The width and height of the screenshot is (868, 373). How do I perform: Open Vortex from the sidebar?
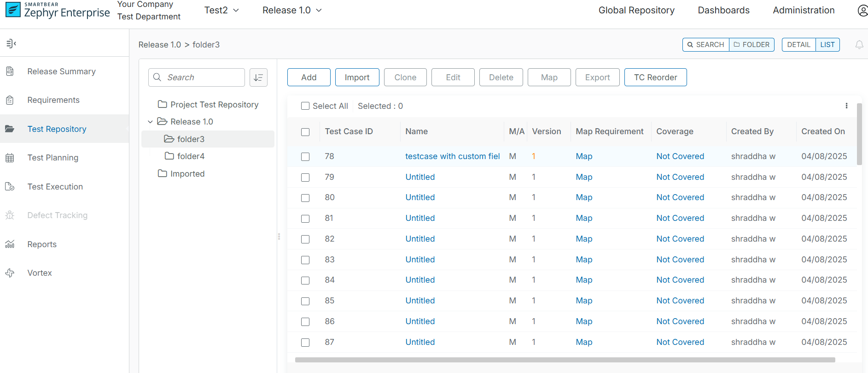[40, 273]
